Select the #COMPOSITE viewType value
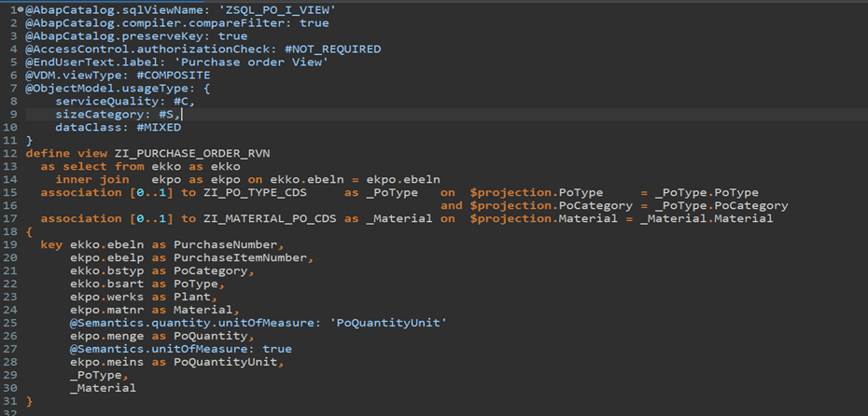868x416 pixels. pos(174,76)
